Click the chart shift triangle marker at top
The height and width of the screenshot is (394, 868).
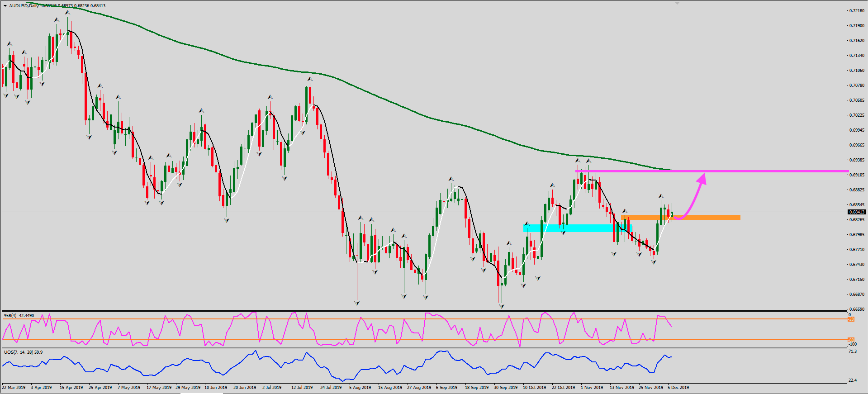(x=678, y=3)
